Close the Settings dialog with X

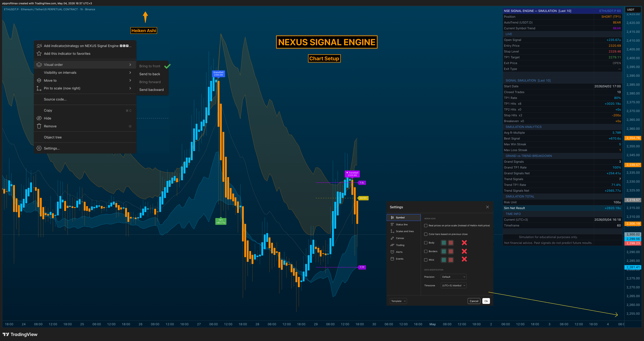coord(487,207)
